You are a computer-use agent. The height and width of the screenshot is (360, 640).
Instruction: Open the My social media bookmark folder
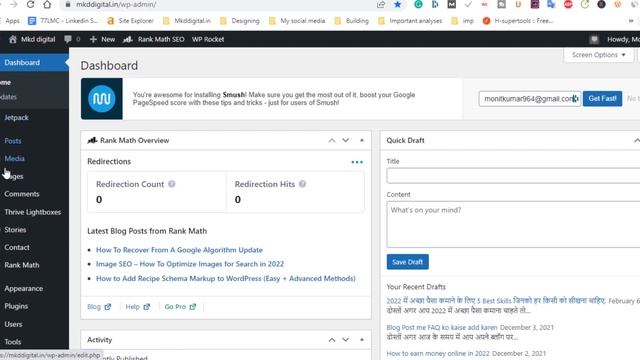click(297, 20)
